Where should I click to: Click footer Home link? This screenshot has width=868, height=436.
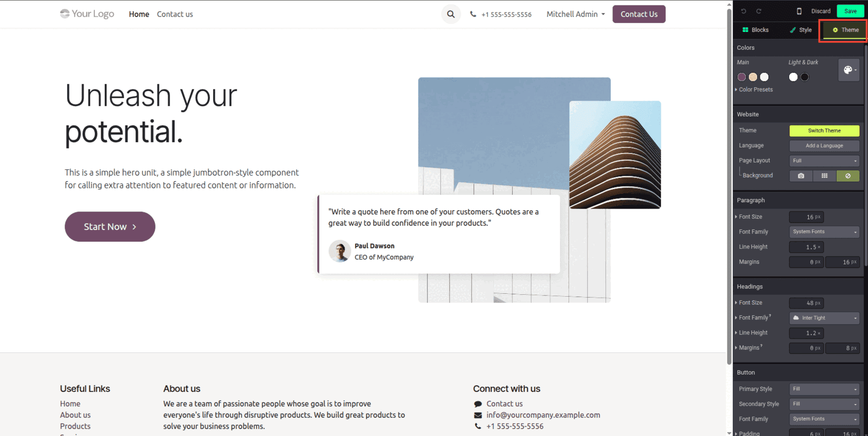(70, 404)
